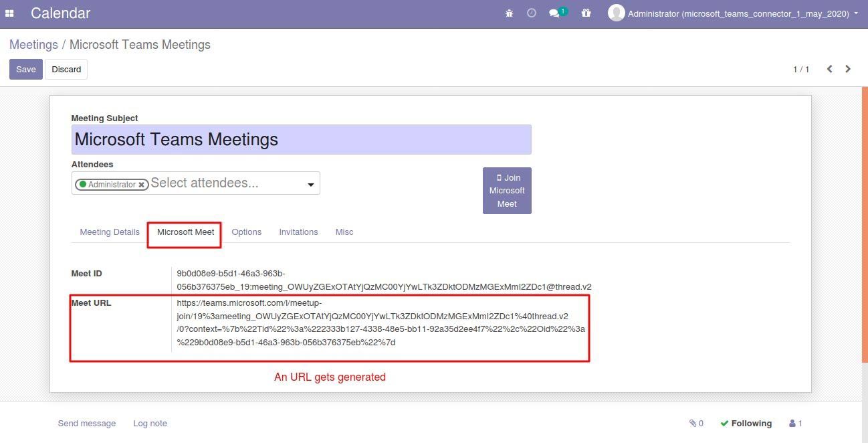Remove the Administrator attendee tag
This screenshot has height=443, width=868.
142,185
